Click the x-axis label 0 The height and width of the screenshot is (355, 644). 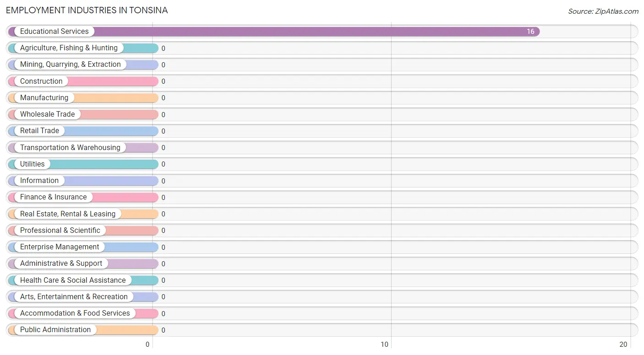[147, 344]
